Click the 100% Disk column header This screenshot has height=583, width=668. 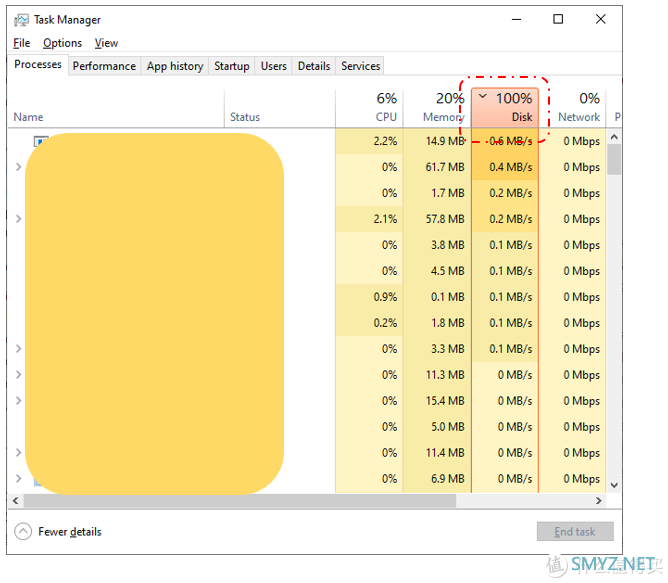pos(505,108)
